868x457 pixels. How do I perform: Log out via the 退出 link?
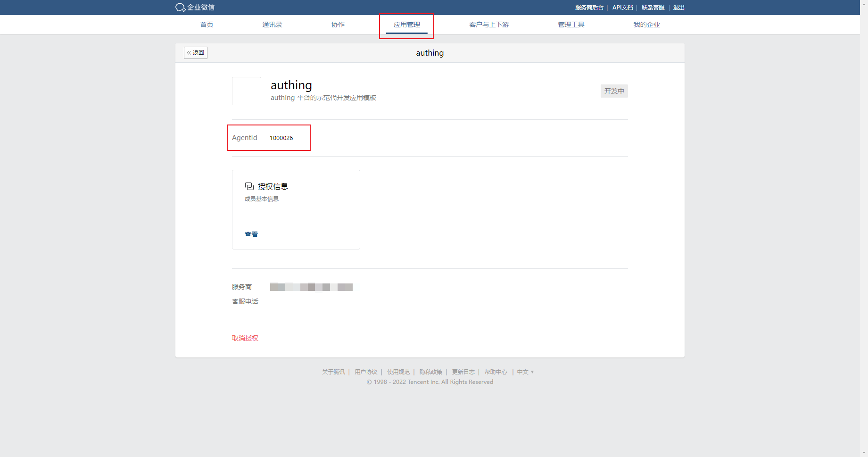coord(678,8)
